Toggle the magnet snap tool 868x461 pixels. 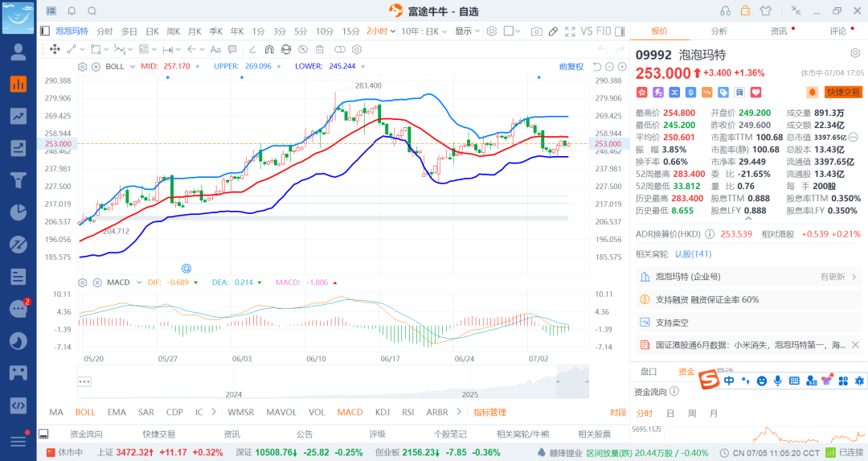click(269, 49)
